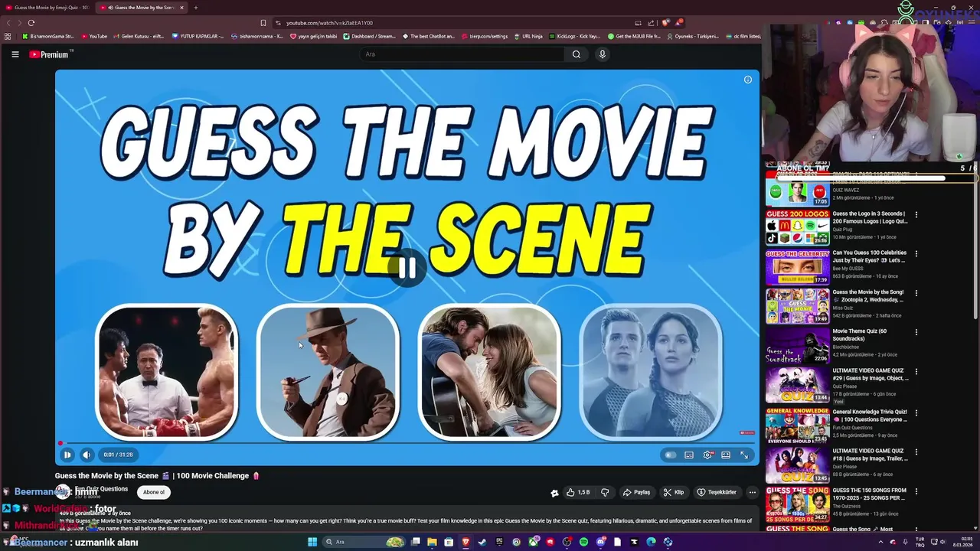
Task: Toggle subtitles in the video player
Action: [689, 455]
